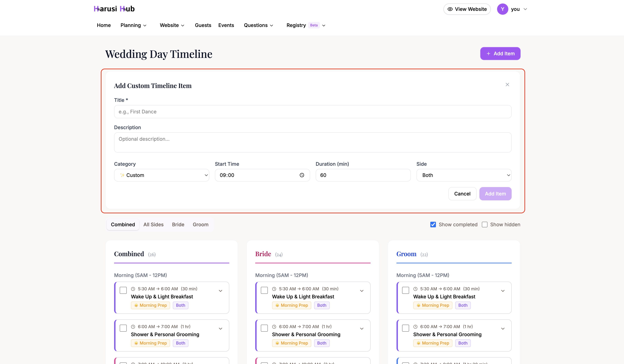Disable Show completed
The image size is (624, 364).
433,224
